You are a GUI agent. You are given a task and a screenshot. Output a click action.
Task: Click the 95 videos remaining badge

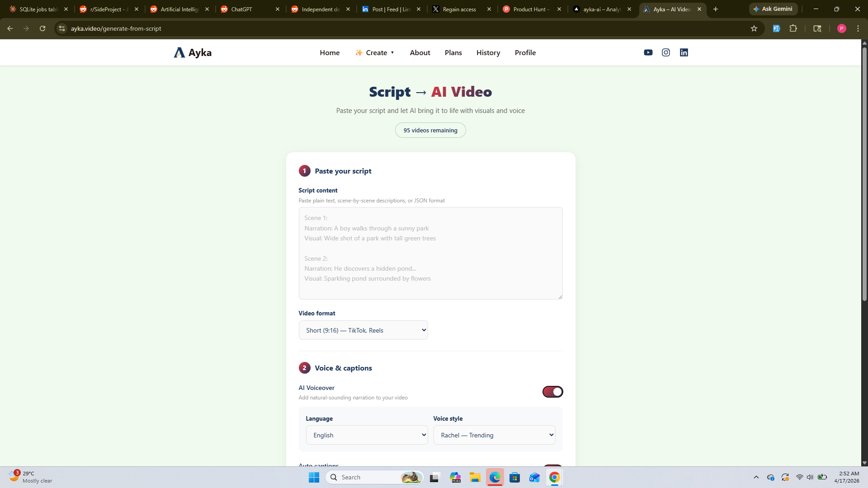(x=430, y=130)
